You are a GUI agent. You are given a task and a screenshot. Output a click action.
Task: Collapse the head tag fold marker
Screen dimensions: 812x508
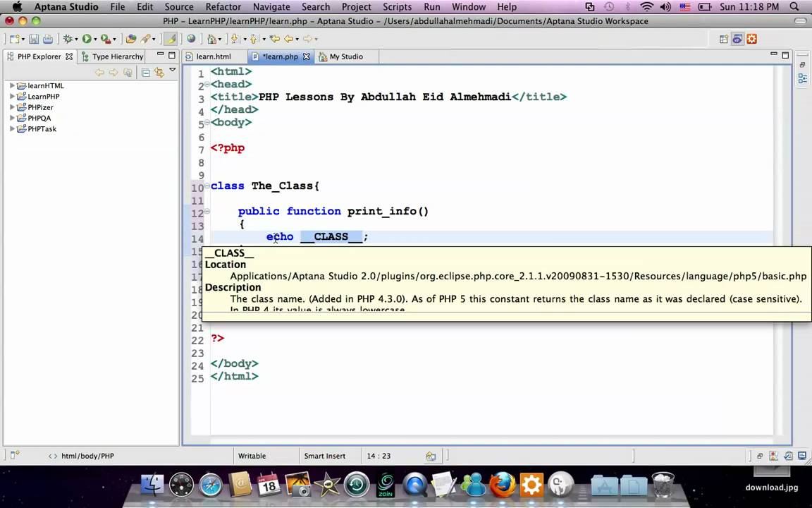[x=207, y=84]
